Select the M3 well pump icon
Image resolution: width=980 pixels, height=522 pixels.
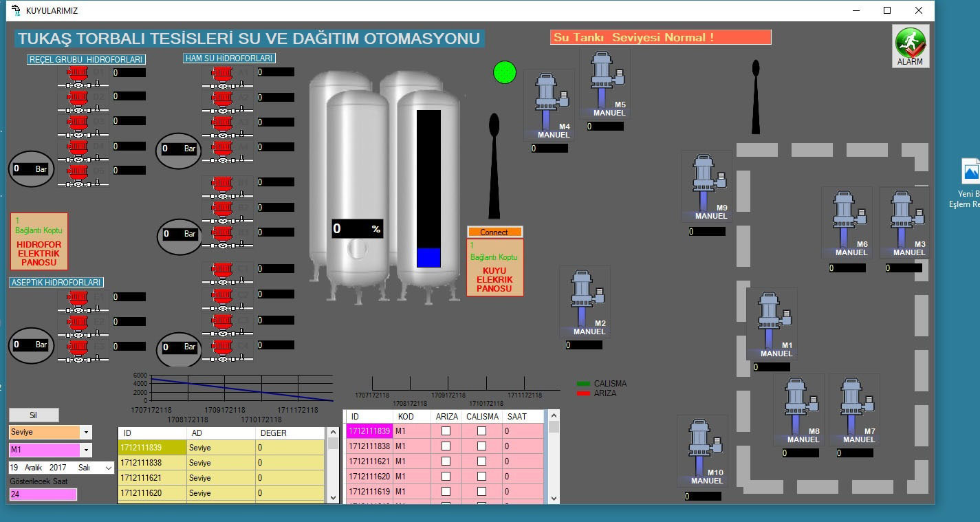904,223
